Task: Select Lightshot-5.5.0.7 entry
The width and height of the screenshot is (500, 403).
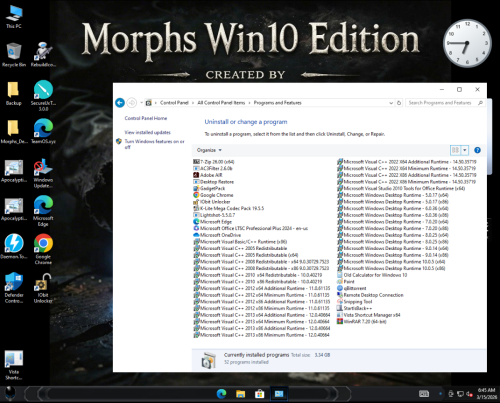Action: (x=214, y=215)
